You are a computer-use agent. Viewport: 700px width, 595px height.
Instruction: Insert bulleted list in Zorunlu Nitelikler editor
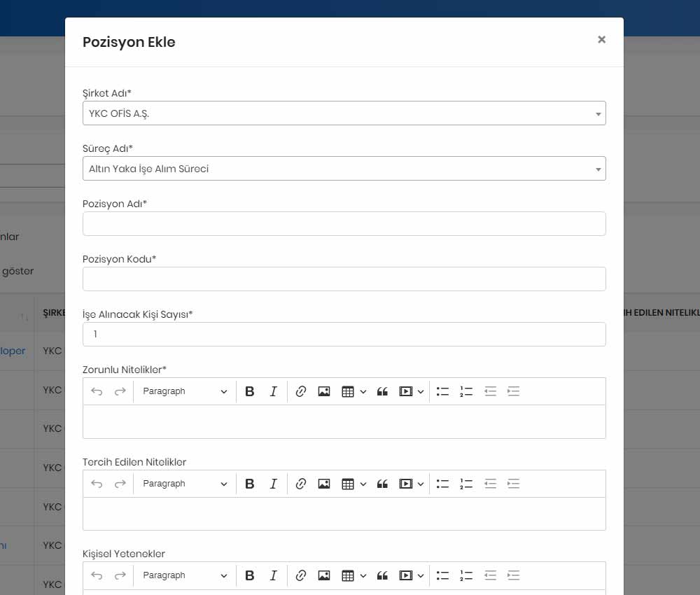click(x=442, y=391)
